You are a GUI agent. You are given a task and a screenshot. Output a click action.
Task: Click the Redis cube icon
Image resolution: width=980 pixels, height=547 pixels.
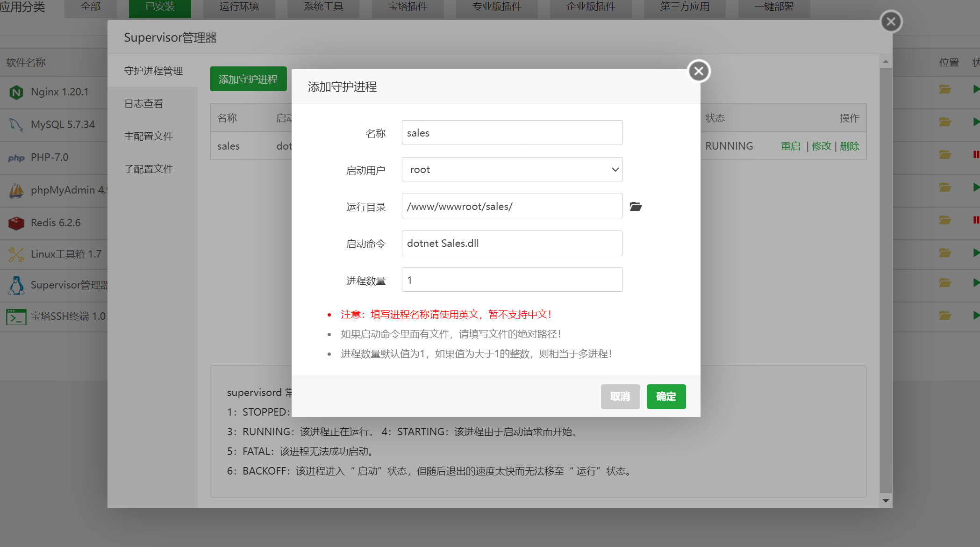coord(16,223)
